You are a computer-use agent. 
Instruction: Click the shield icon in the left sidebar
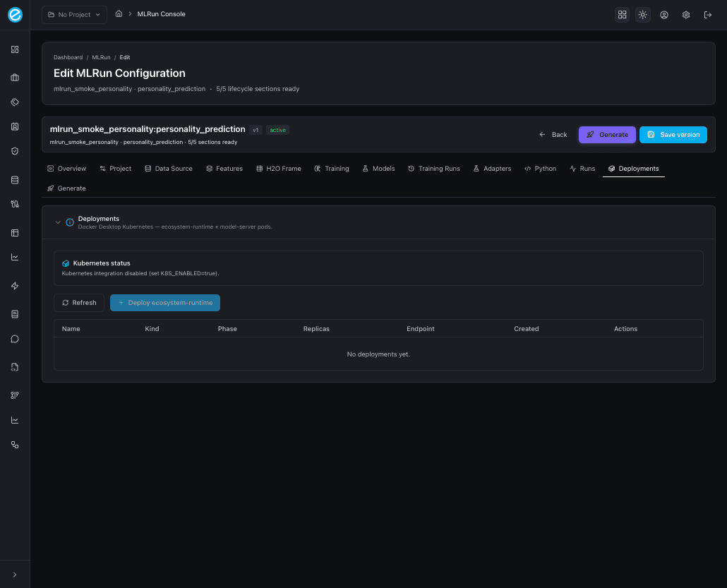(x=14, y=151)
